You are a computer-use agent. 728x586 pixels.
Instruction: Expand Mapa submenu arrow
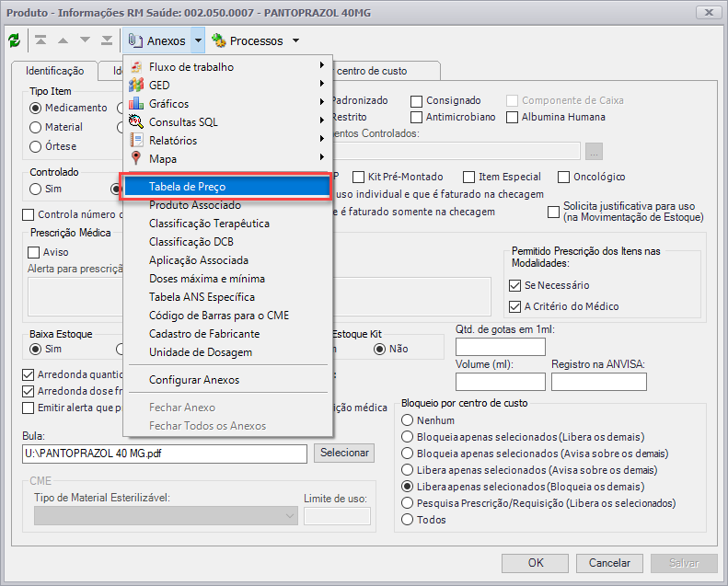tap(322, 157)
